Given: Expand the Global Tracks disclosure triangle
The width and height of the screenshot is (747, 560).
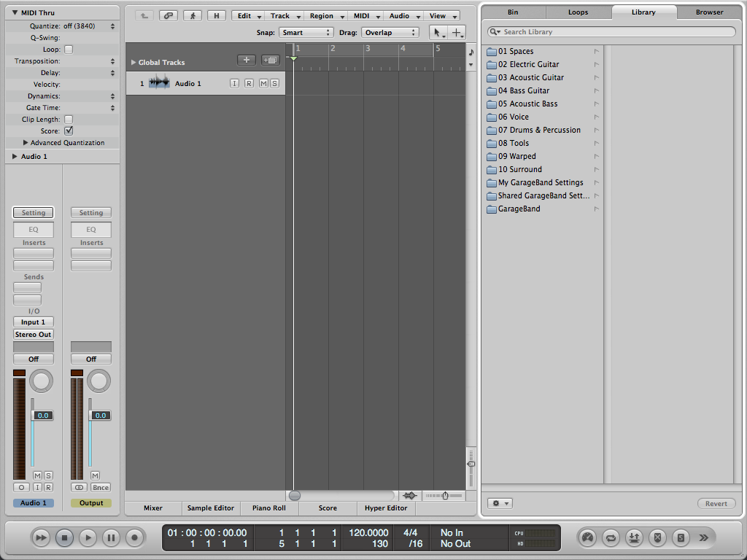Looking at the screenshot, I should (x=133, y=63).
